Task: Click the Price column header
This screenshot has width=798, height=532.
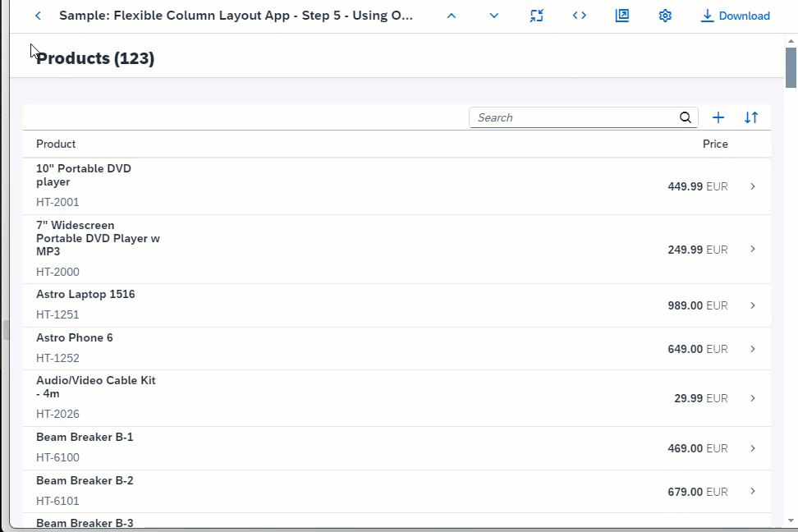Action: 715,144
